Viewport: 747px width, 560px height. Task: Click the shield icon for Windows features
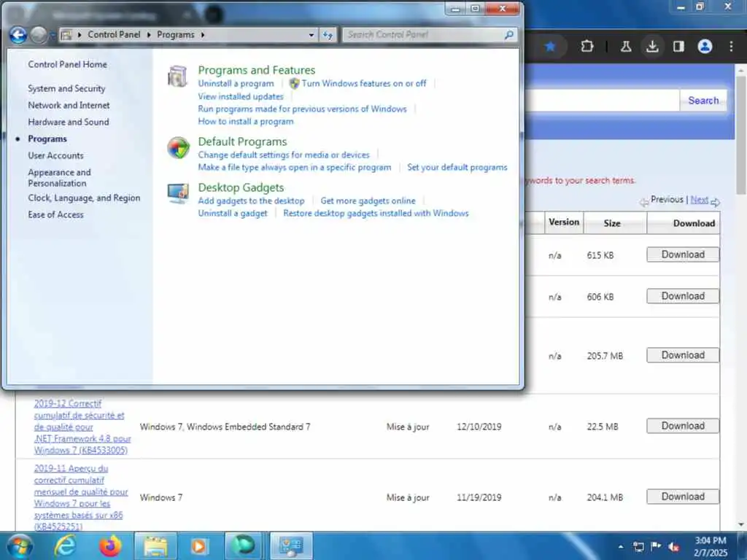click(295, 83)
